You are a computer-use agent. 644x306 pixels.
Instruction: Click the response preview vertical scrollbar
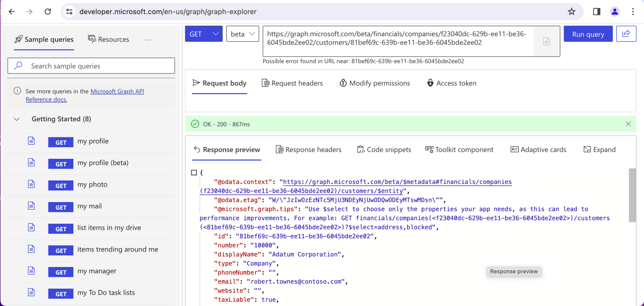(x=632, y=195)
